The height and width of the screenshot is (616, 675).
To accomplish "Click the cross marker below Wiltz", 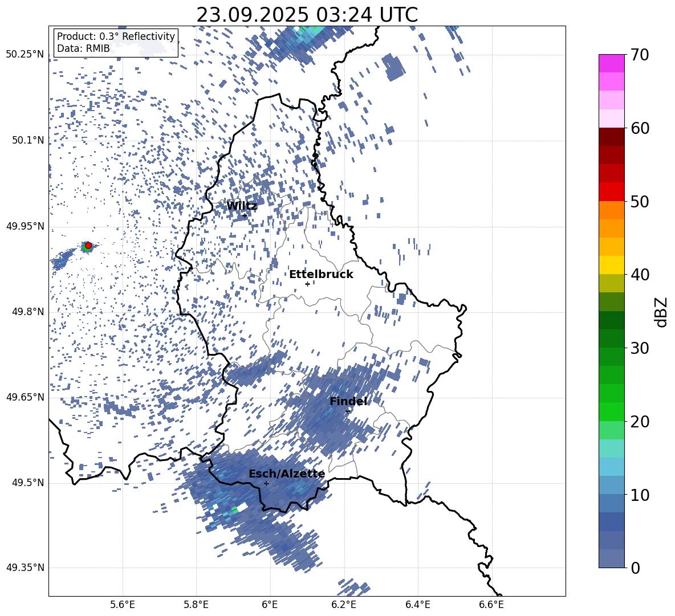I will pyautogui.click(x=245, y=215).
